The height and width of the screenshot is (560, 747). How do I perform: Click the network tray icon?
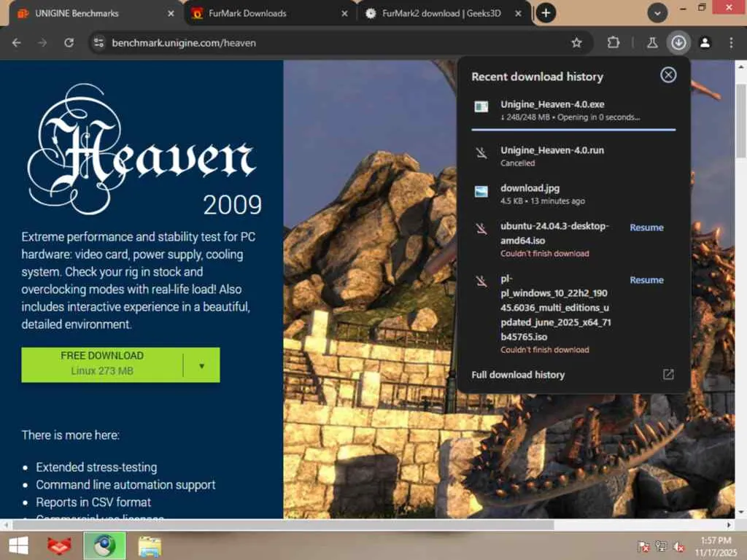click(x=661, y=546)
